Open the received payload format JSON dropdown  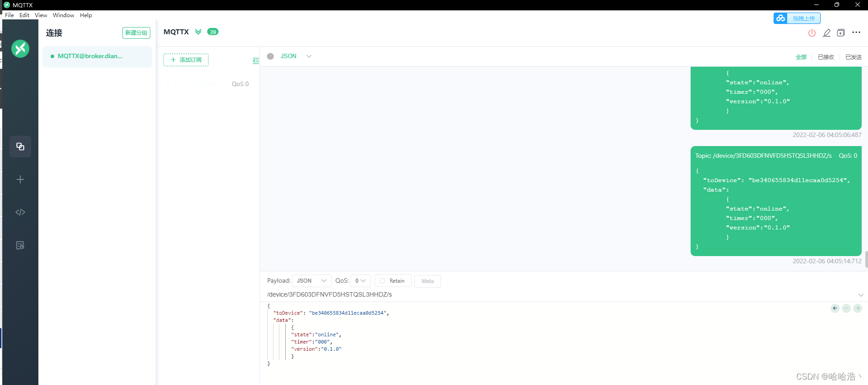point(296,56)
